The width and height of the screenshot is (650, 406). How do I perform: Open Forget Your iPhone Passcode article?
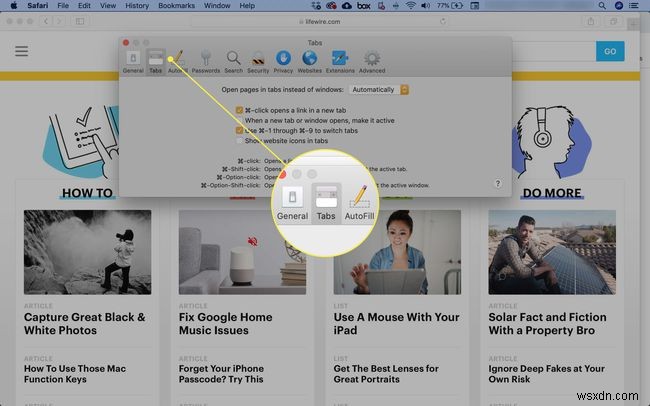pos(221,374)
